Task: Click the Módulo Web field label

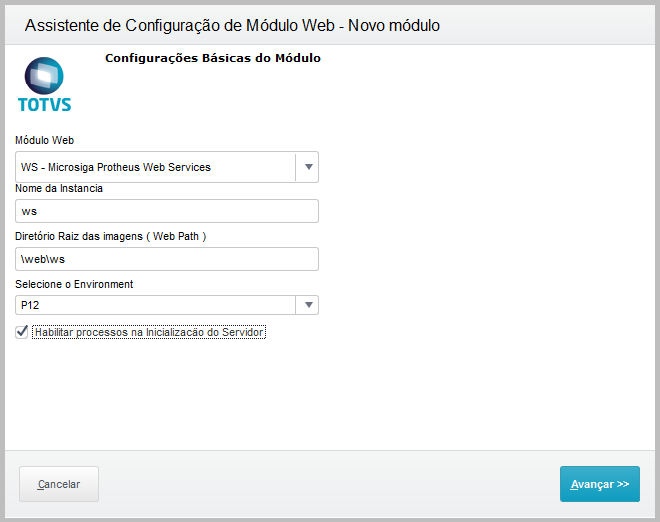Action: pos(45,141)
